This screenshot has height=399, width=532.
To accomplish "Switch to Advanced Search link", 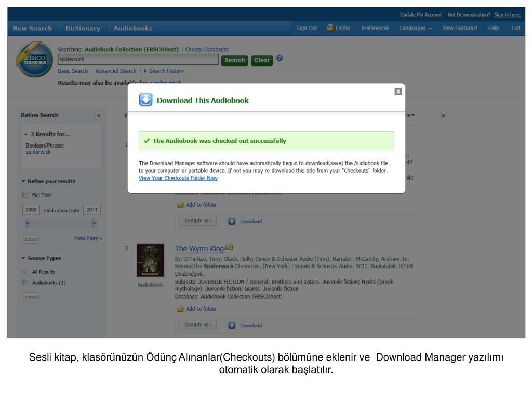I will point(116,71).
